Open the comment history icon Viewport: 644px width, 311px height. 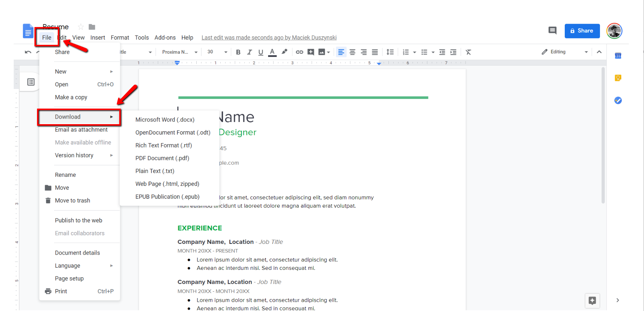553,31
